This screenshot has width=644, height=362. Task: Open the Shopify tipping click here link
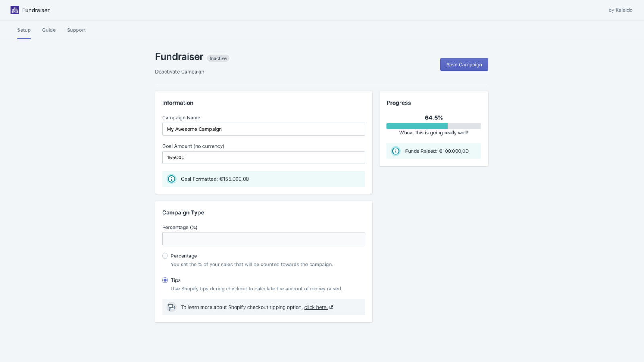[316, 307]
